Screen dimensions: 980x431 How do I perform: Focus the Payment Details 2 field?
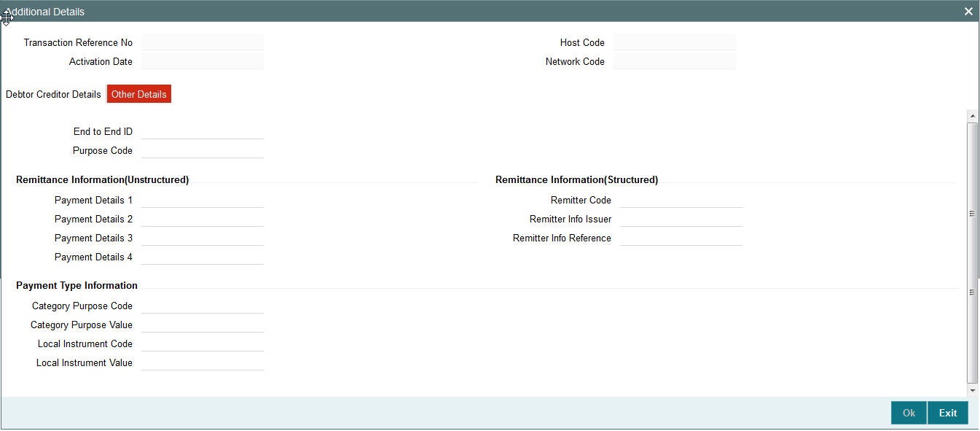coord(203,219)
